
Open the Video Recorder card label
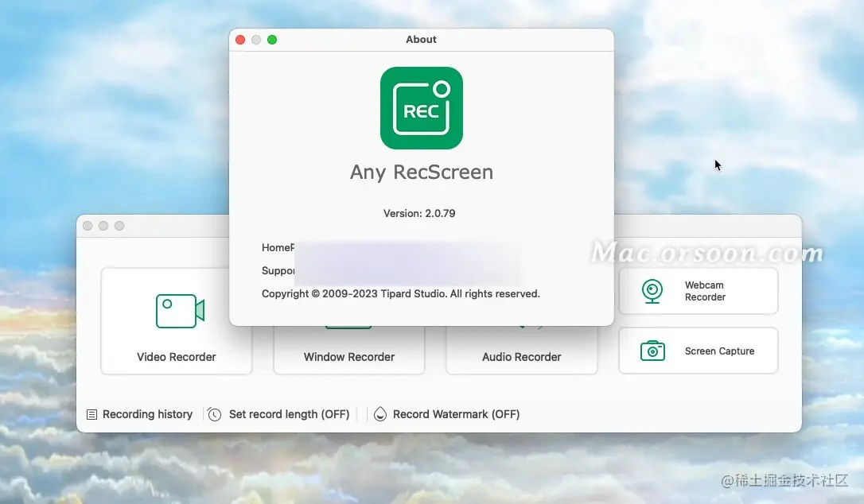tap(177, 357)
